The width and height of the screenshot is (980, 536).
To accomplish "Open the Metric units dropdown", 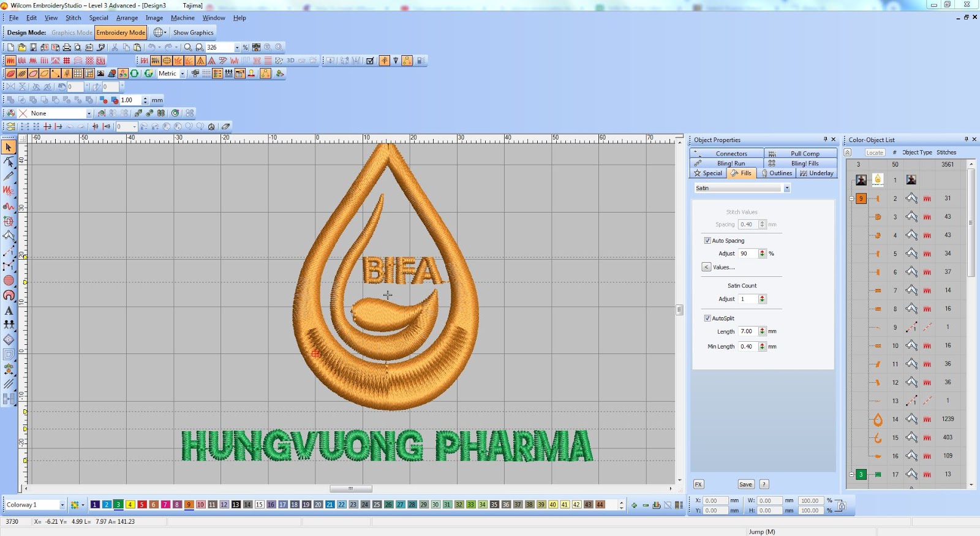I will pyautogui.click(x=183, y=74).
